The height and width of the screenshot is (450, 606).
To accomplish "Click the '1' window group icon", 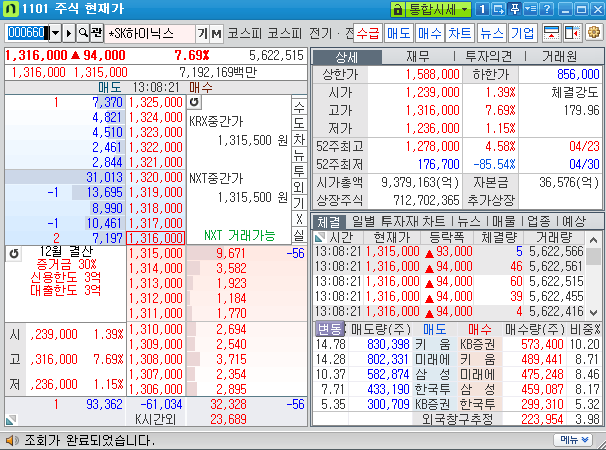I will tap(482, 9).
